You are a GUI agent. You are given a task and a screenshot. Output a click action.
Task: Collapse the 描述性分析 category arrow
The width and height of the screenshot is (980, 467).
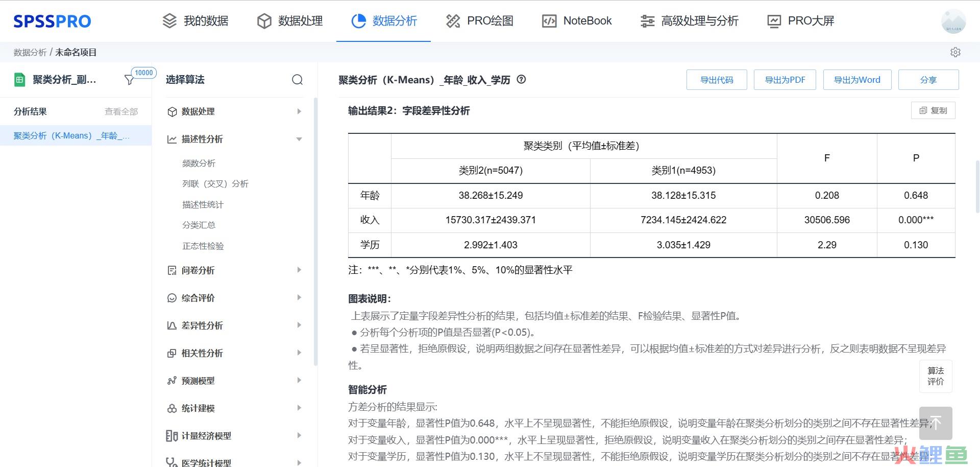coord(299,139)
